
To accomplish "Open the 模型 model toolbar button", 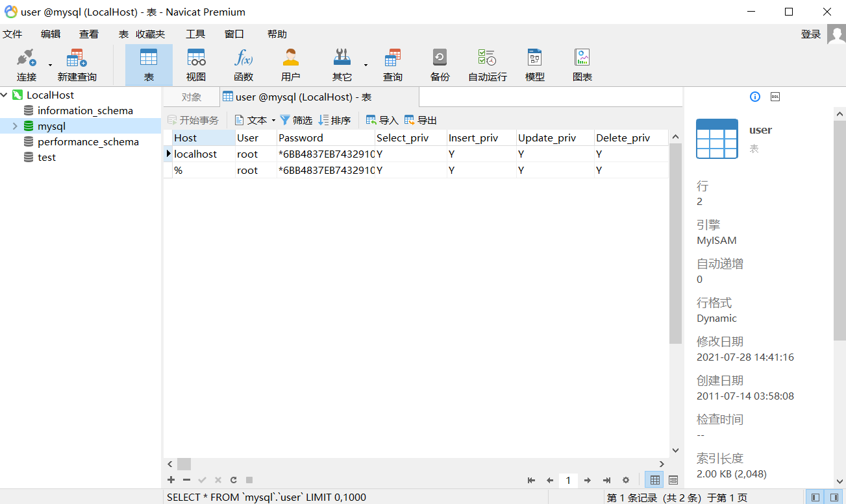I will [x=535, y=65].
